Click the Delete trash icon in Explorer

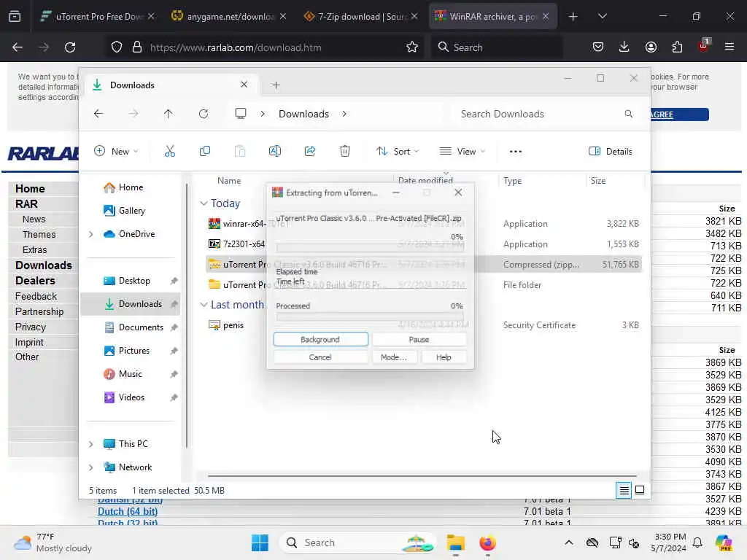pos(345,152)
